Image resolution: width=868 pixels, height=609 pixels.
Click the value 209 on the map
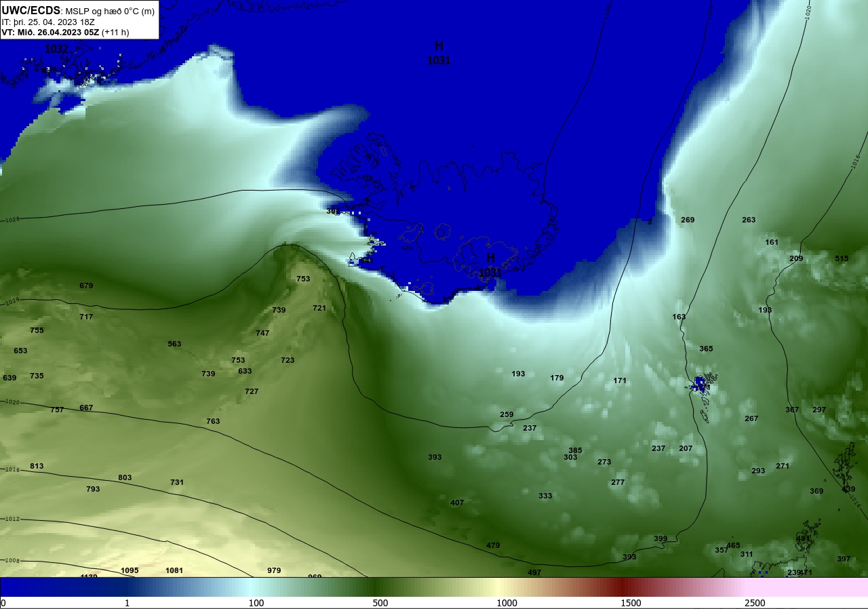[796, 258]
